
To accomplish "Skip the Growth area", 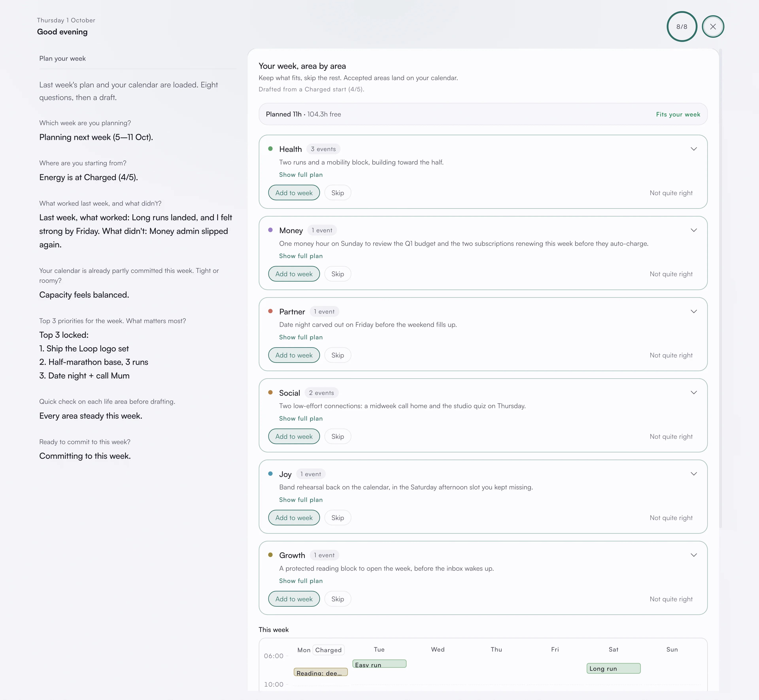I will tap(338, 599).
